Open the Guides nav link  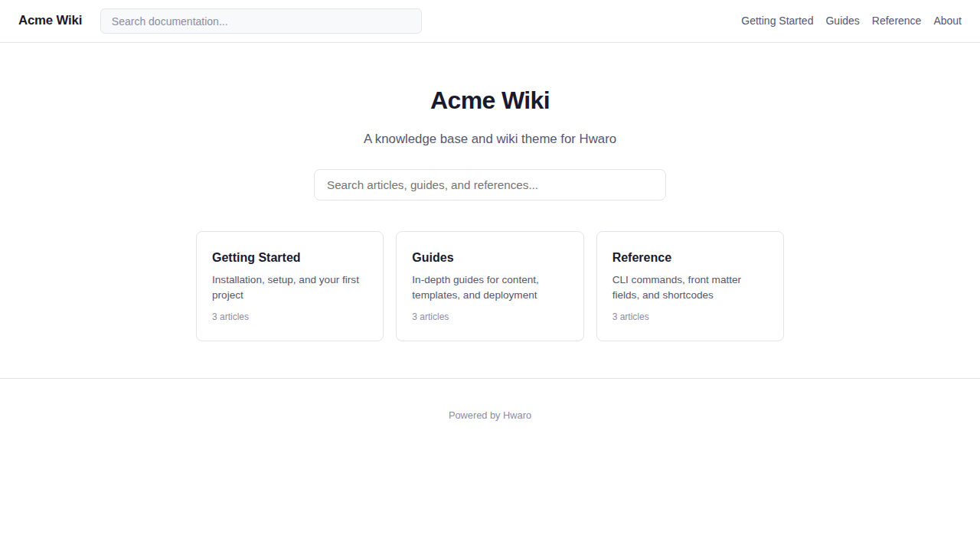842,21
